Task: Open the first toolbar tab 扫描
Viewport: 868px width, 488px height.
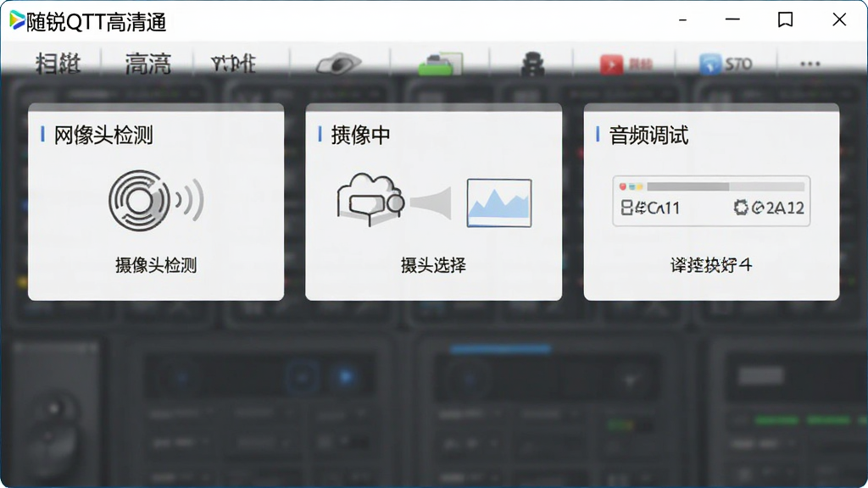Action: pos(58,64)
